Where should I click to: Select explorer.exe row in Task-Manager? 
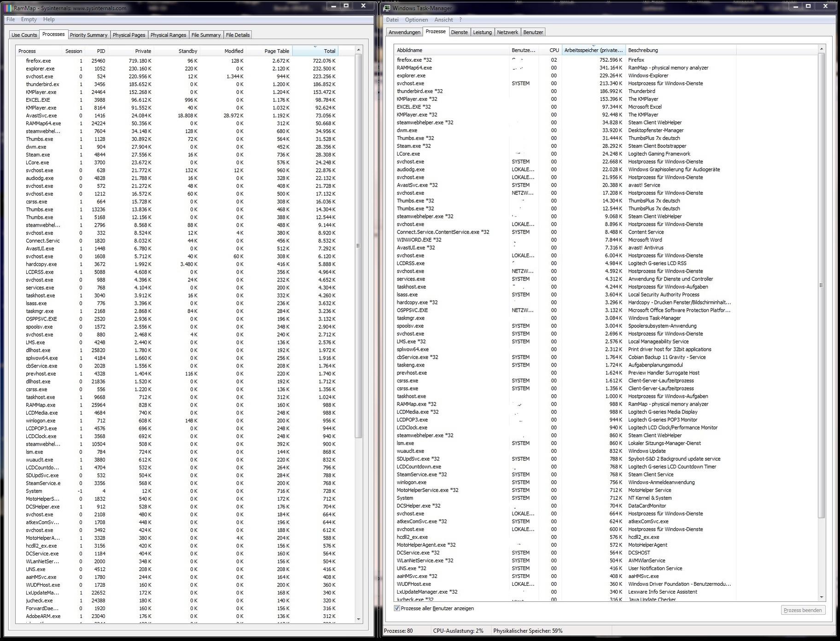coord(565,76)
